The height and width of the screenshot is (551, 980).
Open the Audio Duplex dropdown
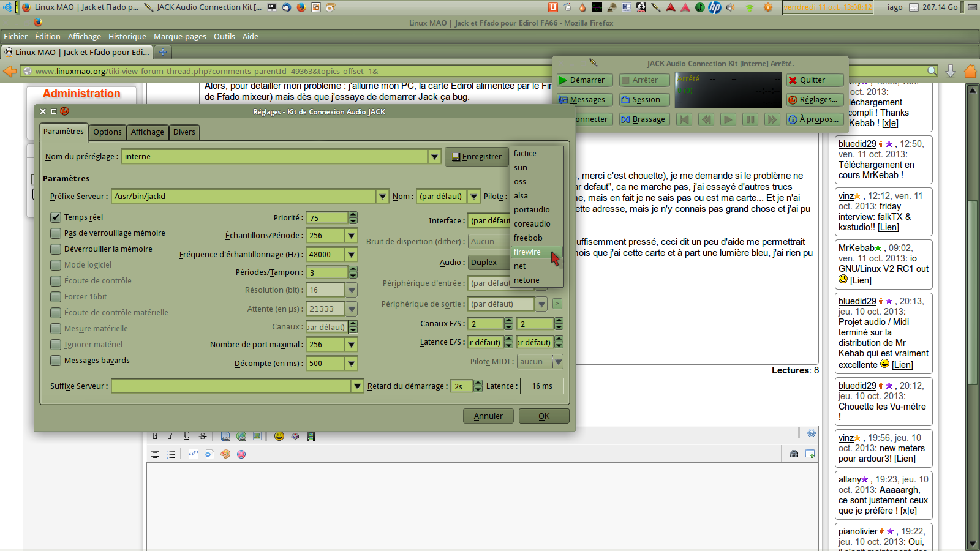point(489,263)
